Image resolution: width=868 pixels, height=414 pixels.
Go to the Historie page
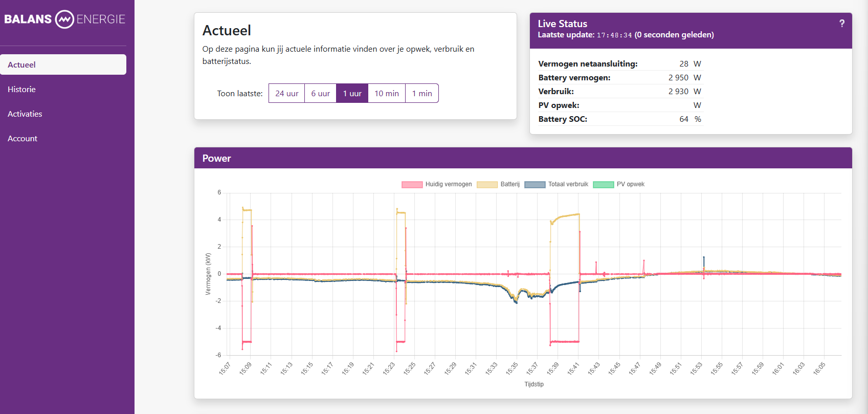pyautogui.click(x=21, y=89)
